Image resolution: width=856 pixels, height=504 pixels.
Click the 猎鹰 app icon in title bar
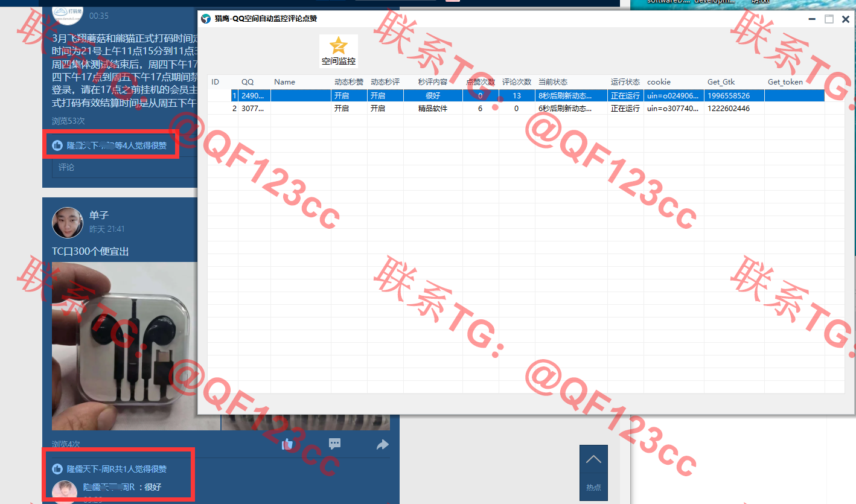[206, 19]
